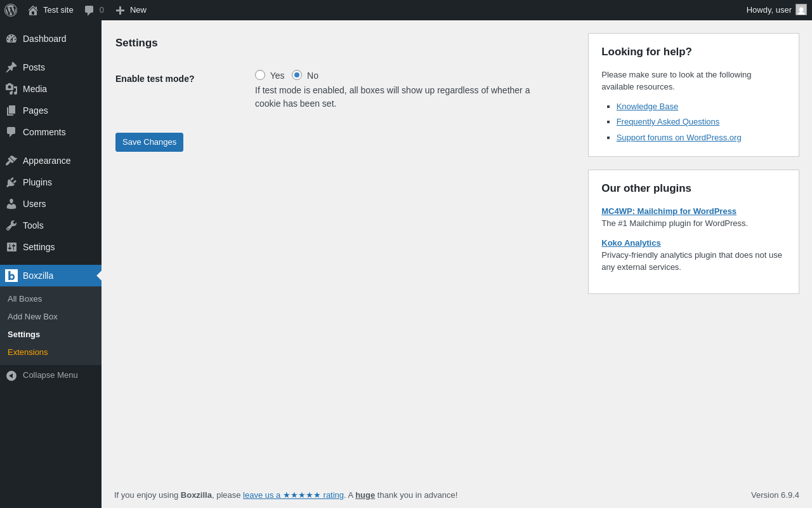This screenshot has height=508, width=812.
Task: Open Posts via the pushpin icon
Action: 11,67
